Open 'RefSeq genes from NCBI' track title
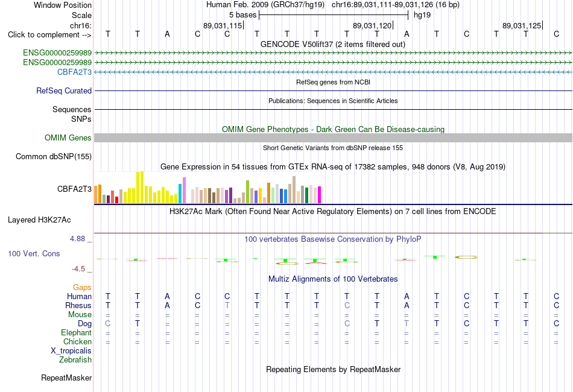Screen dimensions: 573x392 [x=333, y=82]
